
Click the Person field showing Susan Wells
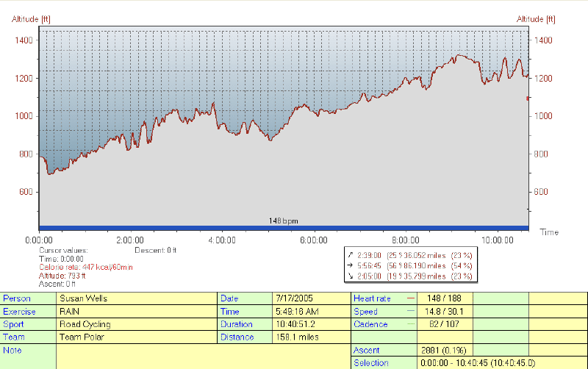137,298
